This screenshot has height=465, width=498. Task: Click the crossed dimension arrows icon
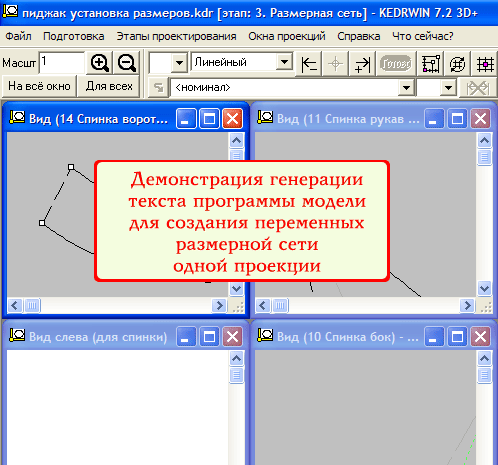[478, 88]
